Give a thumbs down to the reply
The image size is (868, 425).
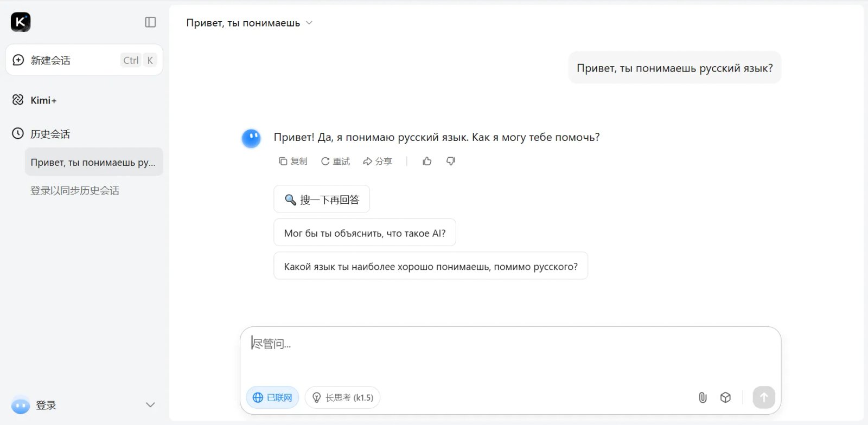[451, 161]
